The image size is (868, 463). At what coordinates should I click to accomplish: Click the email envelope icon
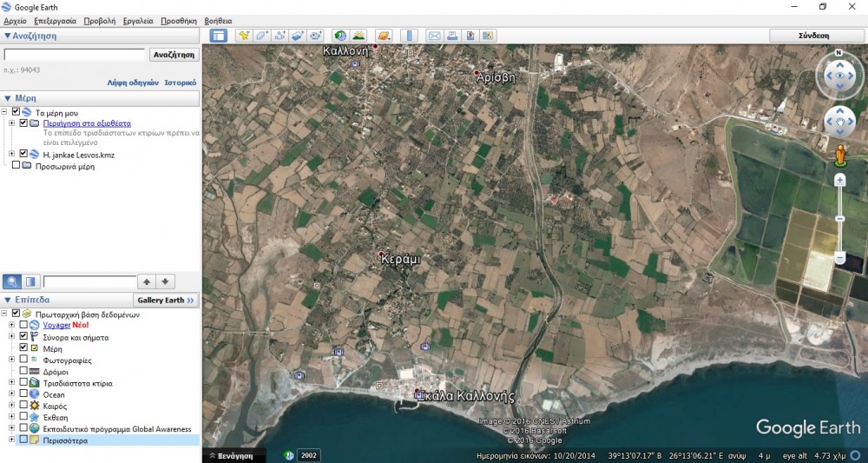[x=434, y=36]
